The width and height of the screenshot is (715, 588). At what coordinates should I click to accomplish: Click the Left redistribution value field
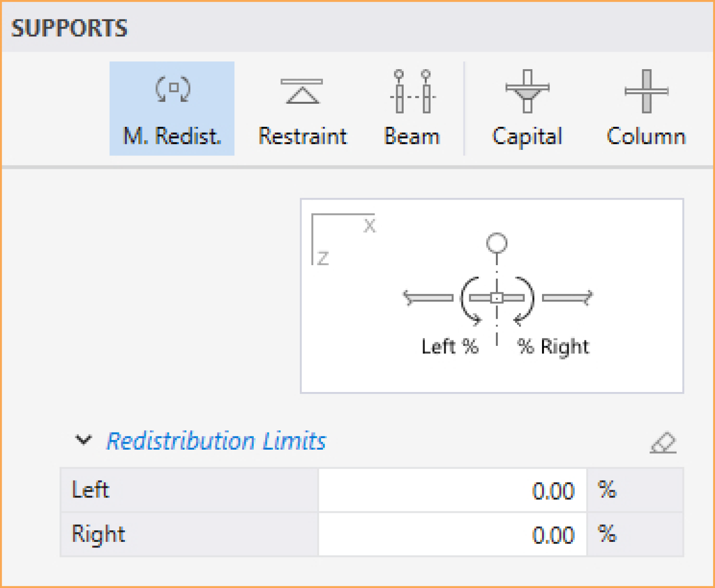[452, 490]
